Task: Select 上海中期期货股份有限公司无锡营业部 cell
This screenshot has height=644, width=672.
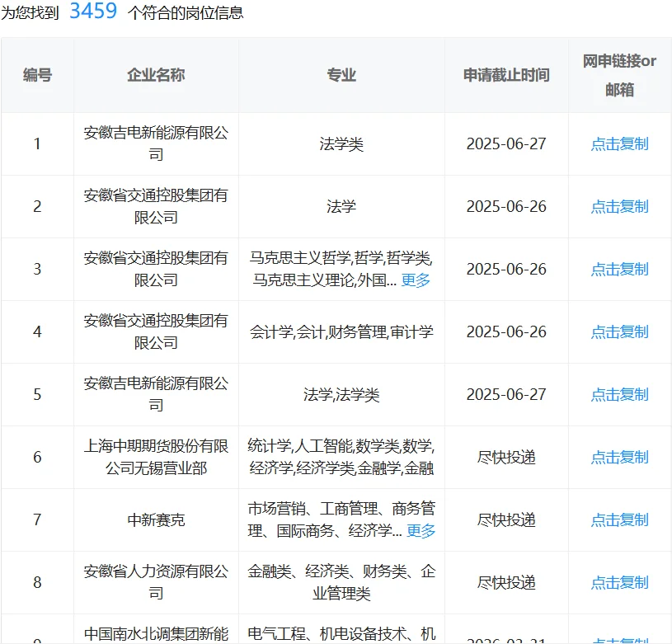Action: pyautogui.click(x=156, y=457)
